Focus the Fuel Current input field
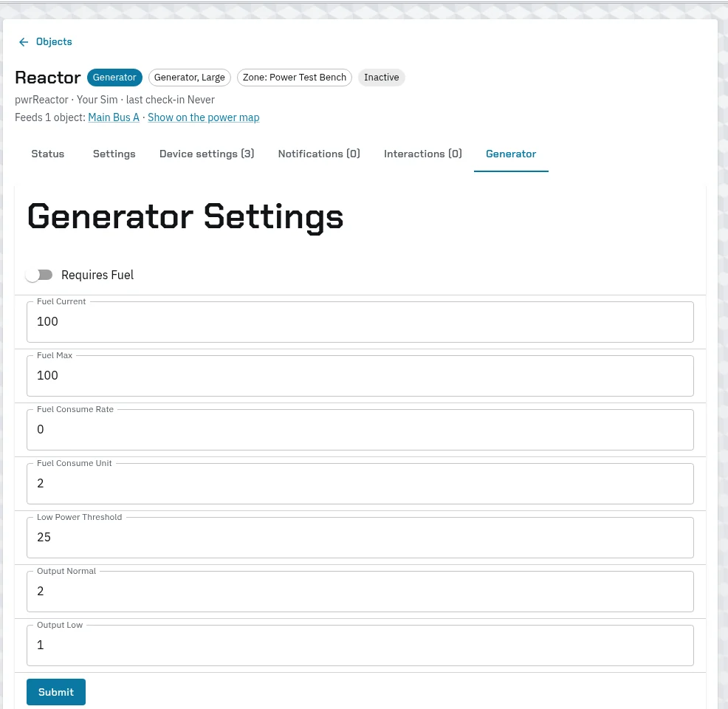This screenshot has height=709, width=728. 360,322
